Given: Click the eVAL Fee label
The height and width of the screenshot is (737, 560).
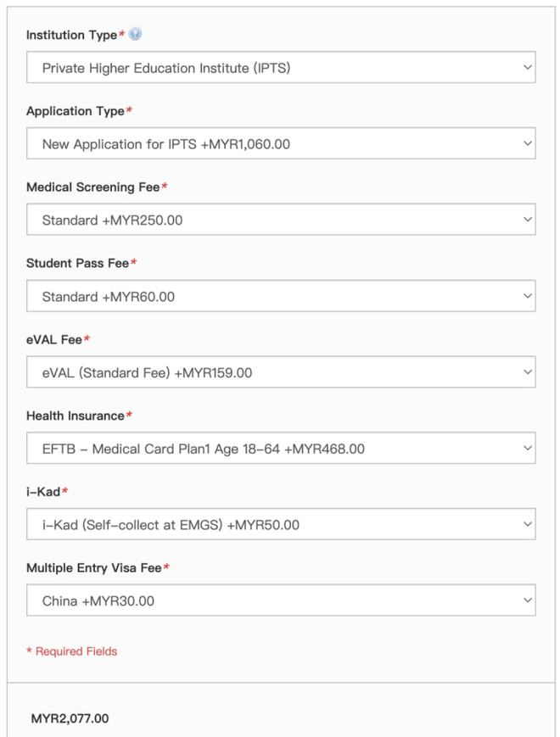Looking at the screenshot, I should 53,339.
